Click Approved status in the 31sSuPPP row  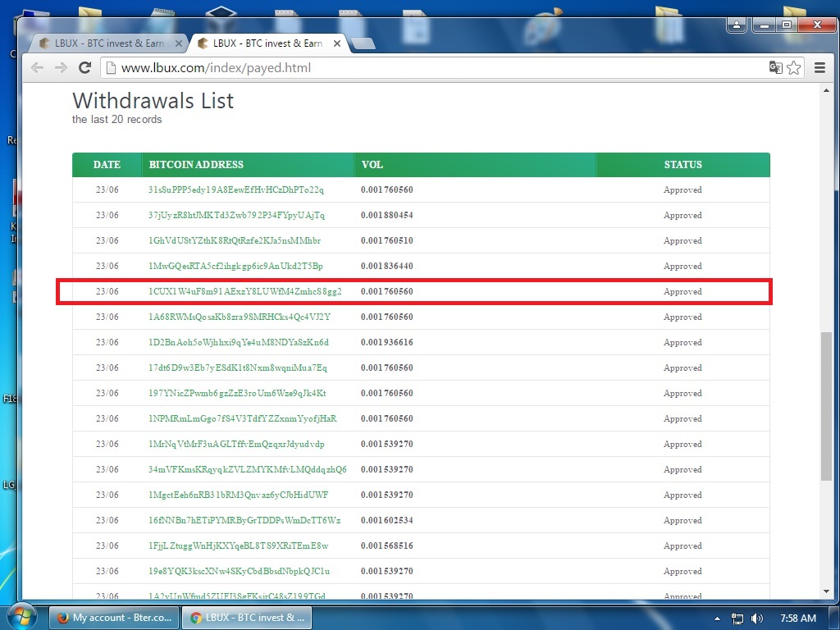pos(682,190)
